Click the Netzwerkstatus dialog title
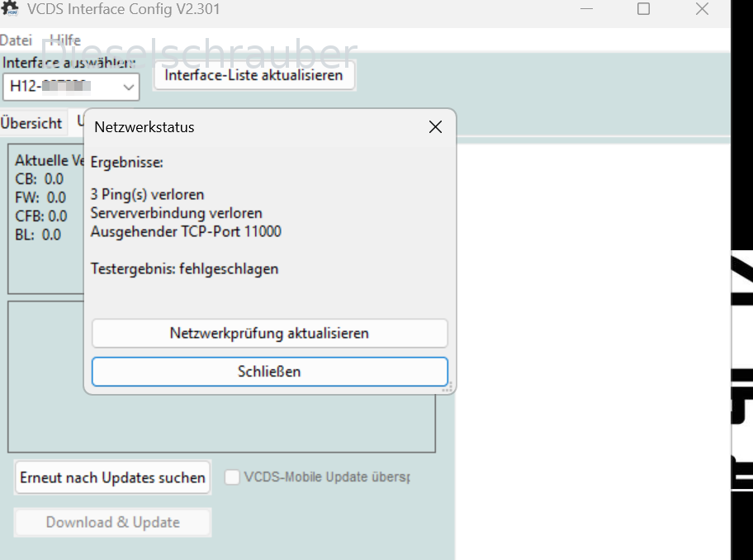This screenshot has width=753, height=560. point(144,127)
